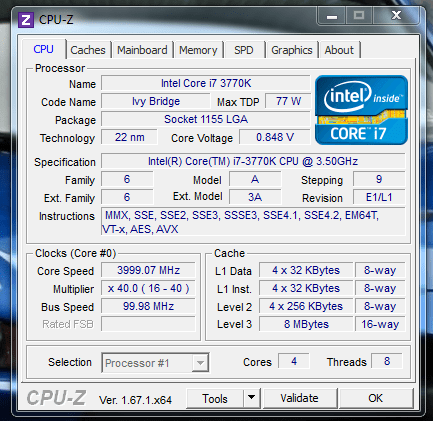Click the version text Ver. 1.67.1.x64

click(135, 400)
